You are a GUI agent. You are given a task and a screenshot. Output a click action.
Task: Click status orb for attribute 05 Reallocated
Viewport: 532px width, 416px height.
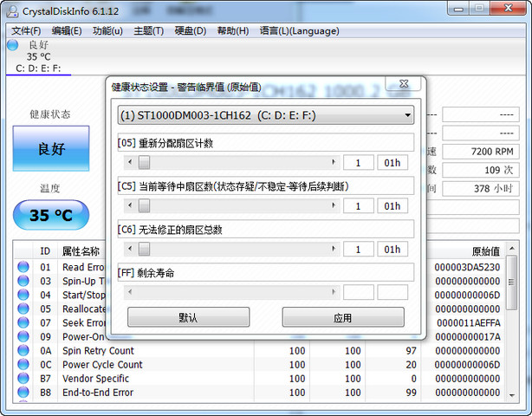click(23, 309)
